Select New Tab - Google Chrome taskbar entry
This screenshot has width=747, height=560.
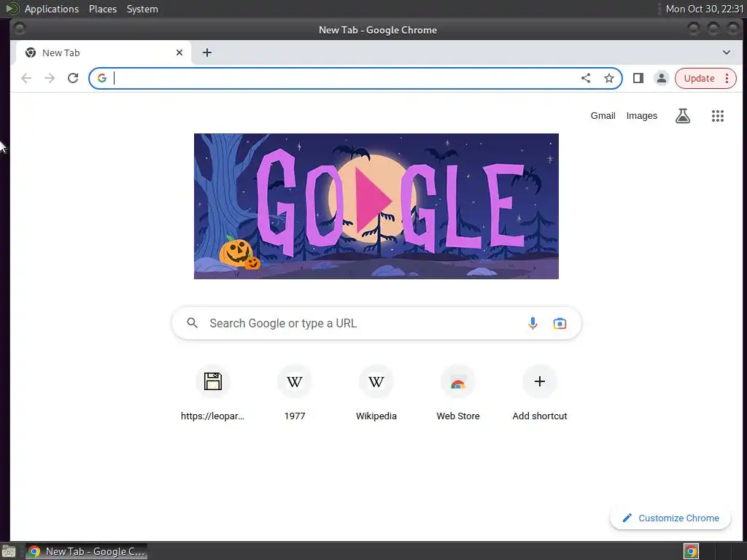pos(86,551)
